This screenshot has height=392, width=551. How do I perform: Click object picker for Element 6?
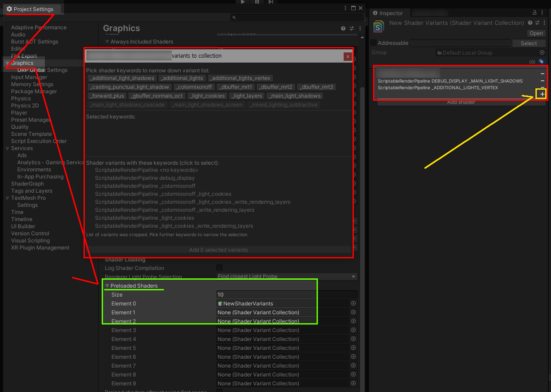353,357
